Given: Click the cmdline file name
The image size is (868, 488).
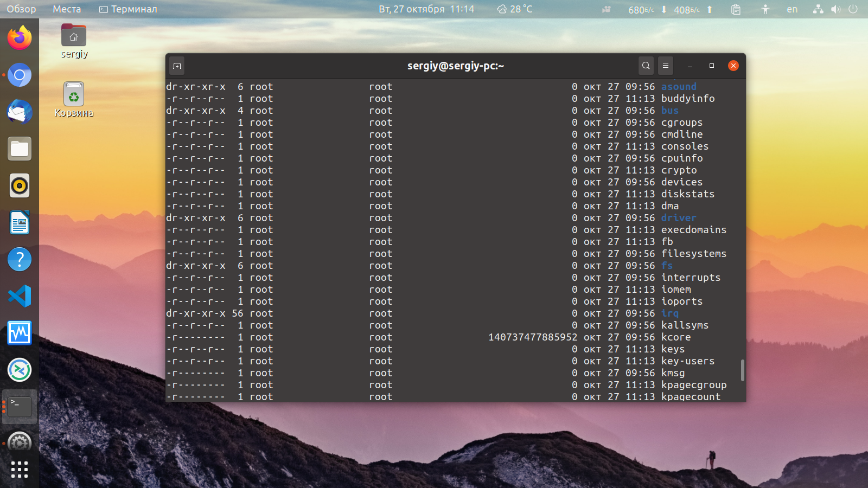Looking at the screenshot, I should point(682,134).
